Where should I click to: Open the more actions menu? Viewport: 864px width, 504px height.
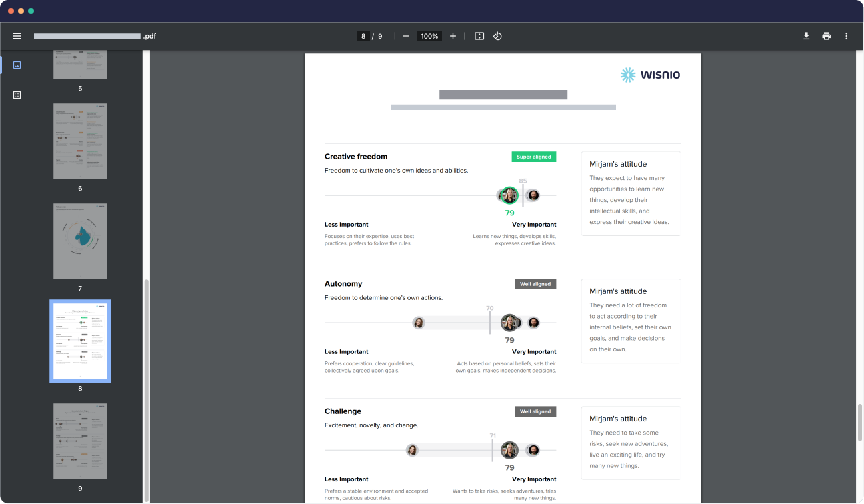click(x=847, y=36)
